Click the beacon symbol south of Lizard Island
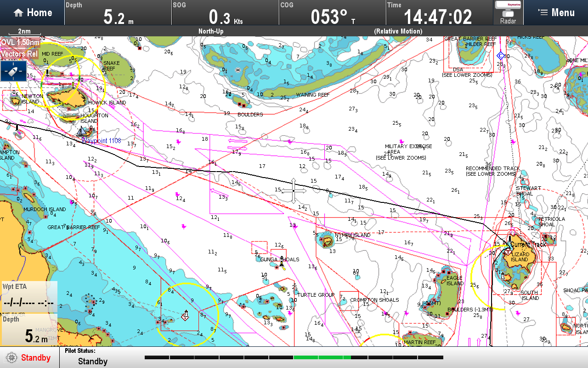588x368 pixels. (503, 276)
